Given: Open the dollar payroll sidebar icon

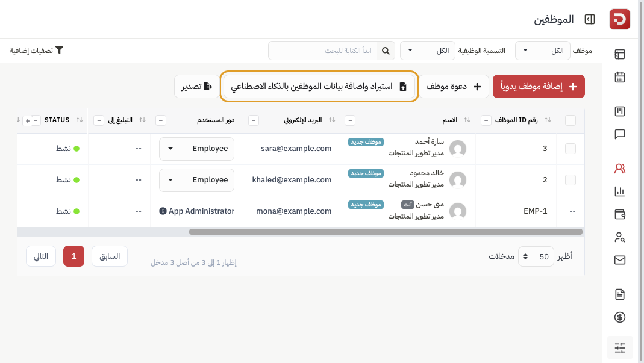Looking at the screenshot, I should 620,317.
